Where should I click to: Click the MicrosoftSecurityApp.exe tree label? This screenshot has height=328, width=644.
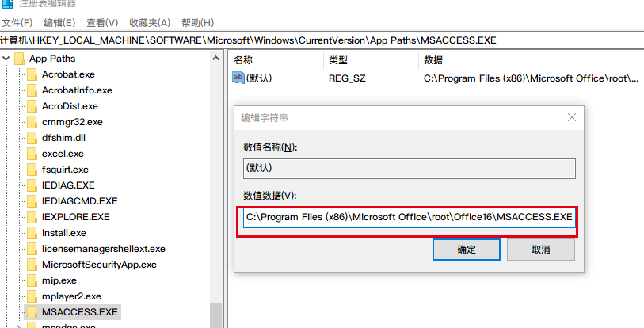tap(99, 265)
